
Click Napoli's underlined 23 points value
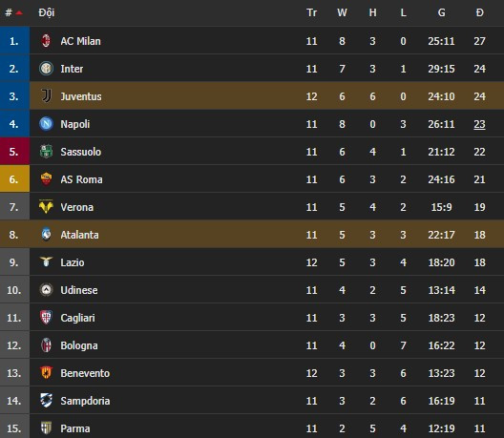(x=479, y=124)
